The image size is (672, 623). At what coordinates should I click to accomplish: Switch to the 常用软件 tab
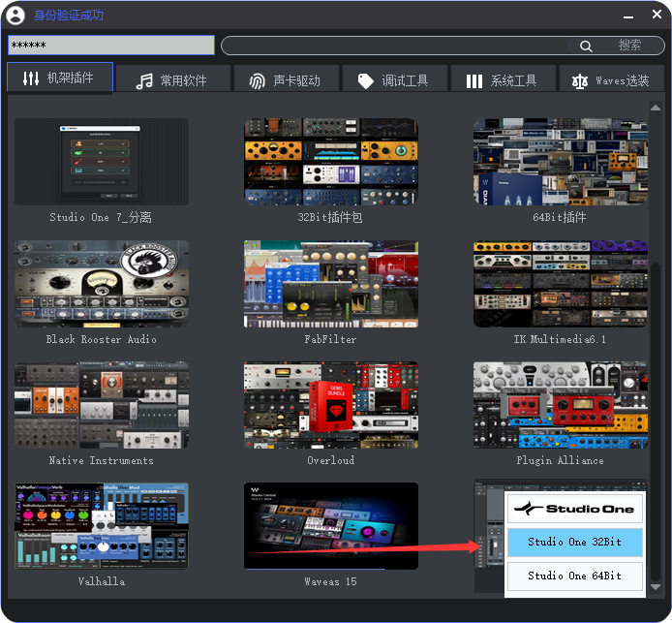point(173,78)
